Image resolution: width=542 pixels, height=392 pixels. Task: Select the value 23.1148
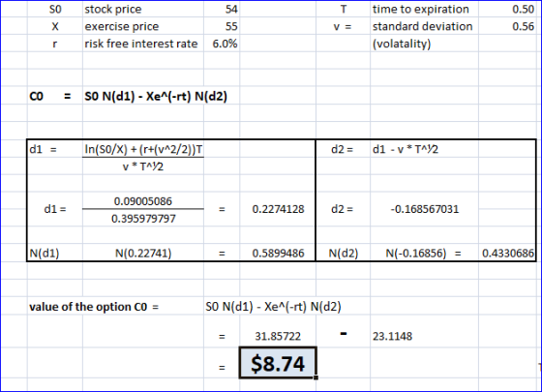(392, 337)
